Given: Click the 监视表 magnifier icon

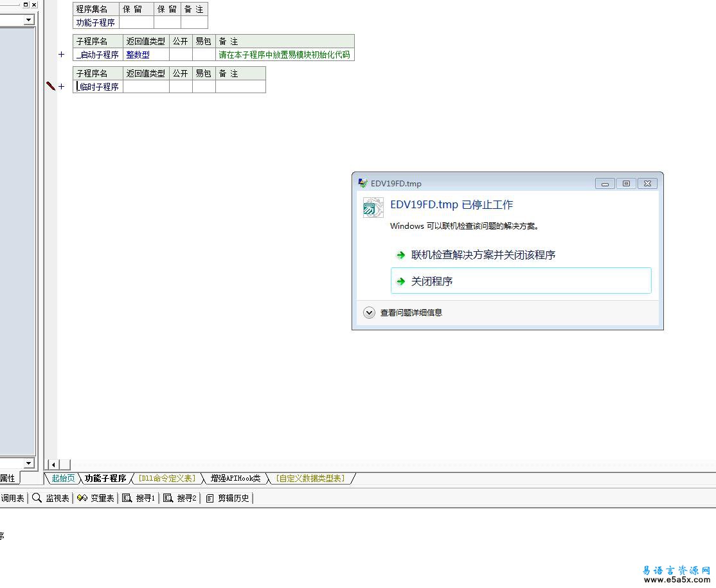Looking at the screenshot, I should click(37, 498).
